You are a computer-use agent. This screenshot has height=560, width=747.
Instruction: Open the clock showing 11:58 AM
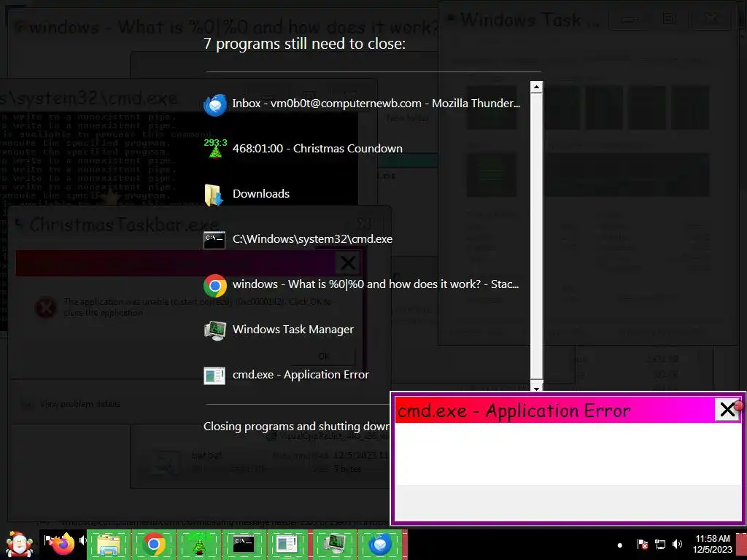[712, 544]
